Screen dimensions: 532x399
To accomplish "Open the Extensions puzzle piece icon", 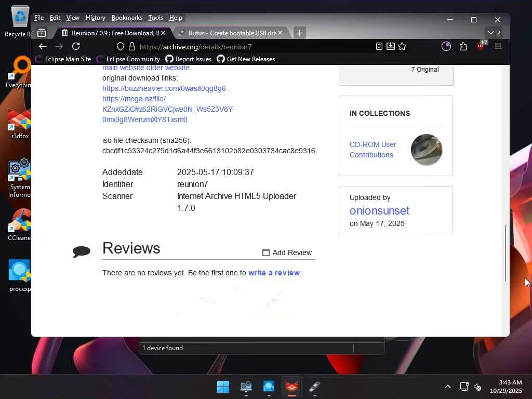I will pos(463,46).
